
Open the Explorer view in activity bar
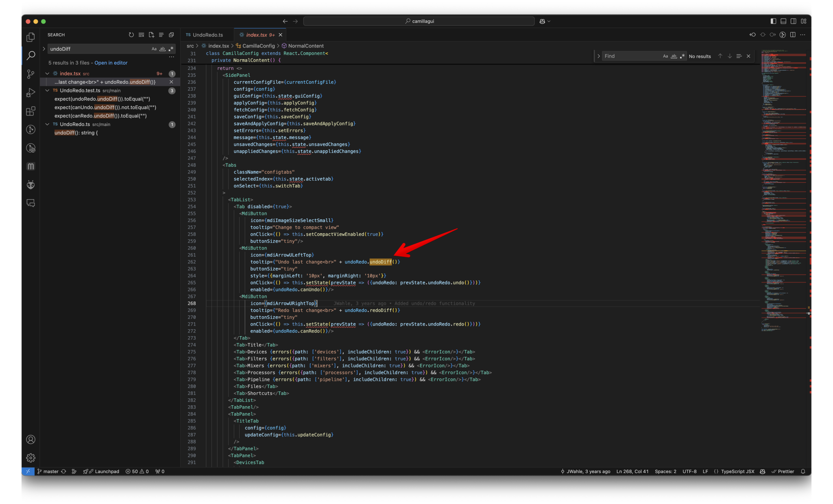31,37
